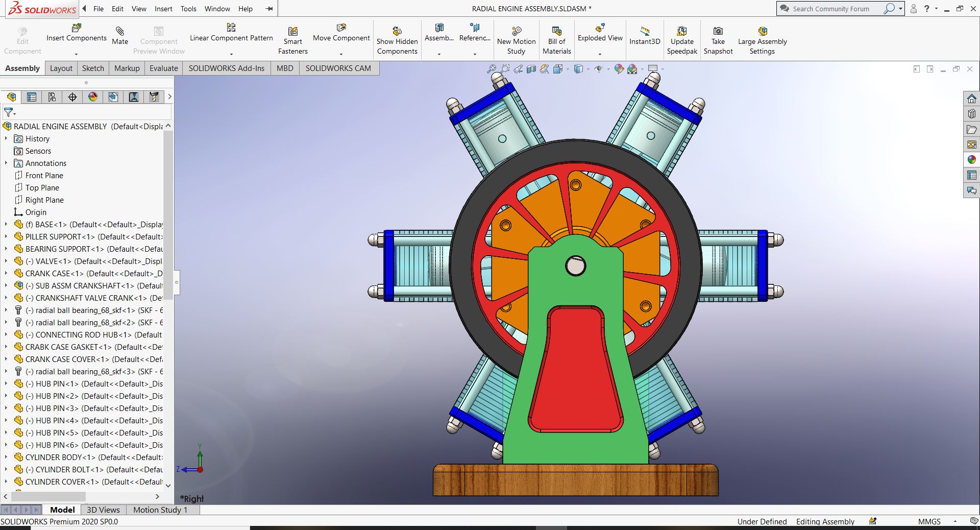Open the Insert menu
Viewport: 980px width, 530px height.
pyautogui.click(x=163, y=9)
